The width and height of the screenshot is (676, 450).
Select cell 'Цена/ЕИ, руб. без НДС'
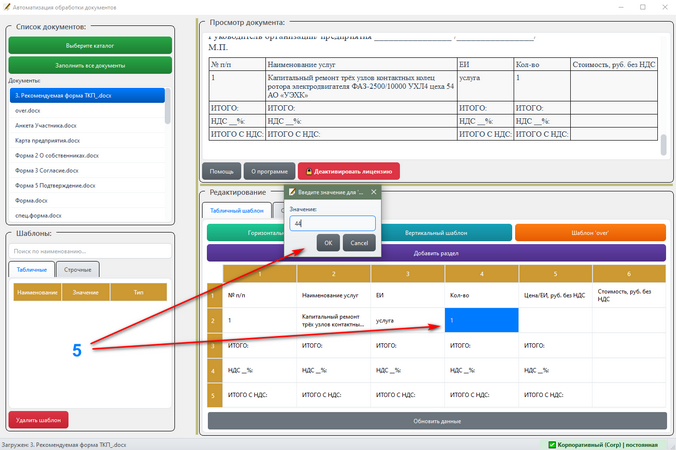(555, 295)
